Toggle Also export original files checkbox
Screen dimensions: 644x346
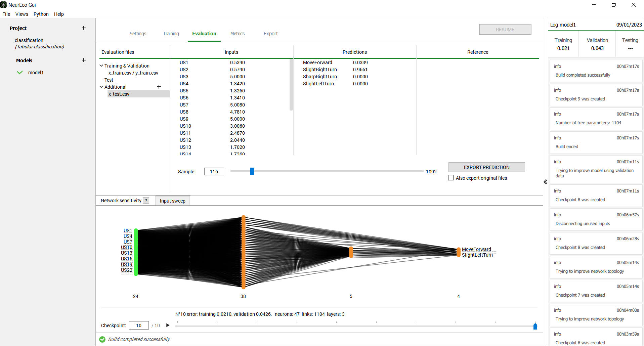pyautogui.click(x=451, y=178)
